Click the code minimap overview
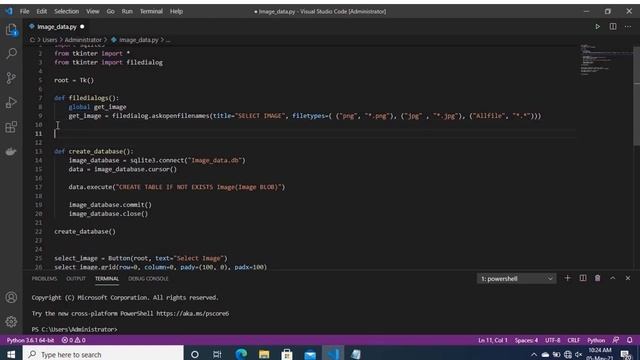This screenshot has width=640, height=360. tap(606, 61)
